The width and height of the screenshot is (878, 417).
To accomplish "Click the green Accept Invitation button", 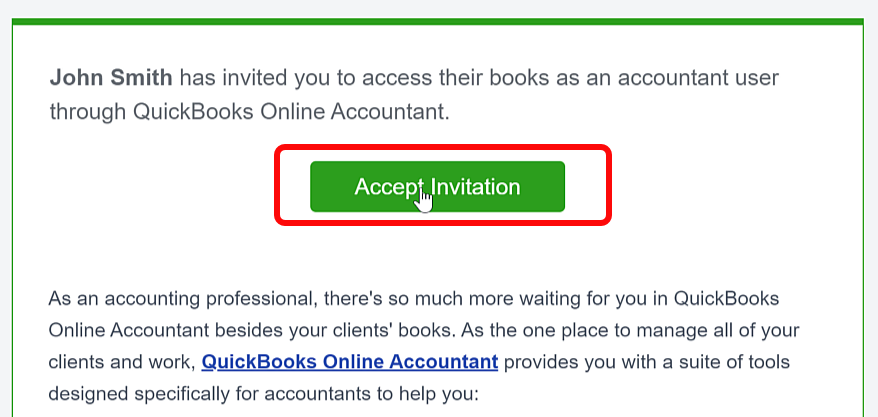I will (437, 186).
